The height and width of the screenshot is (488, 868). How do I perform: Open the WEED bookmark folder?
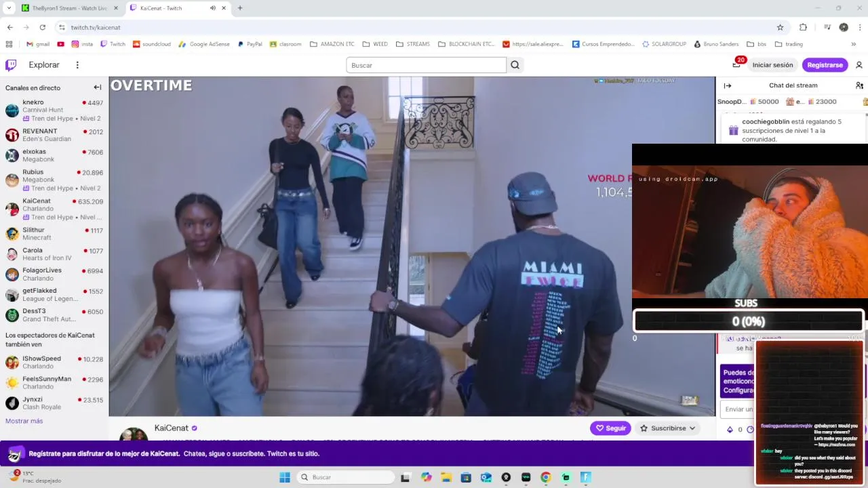coord(375,44)
